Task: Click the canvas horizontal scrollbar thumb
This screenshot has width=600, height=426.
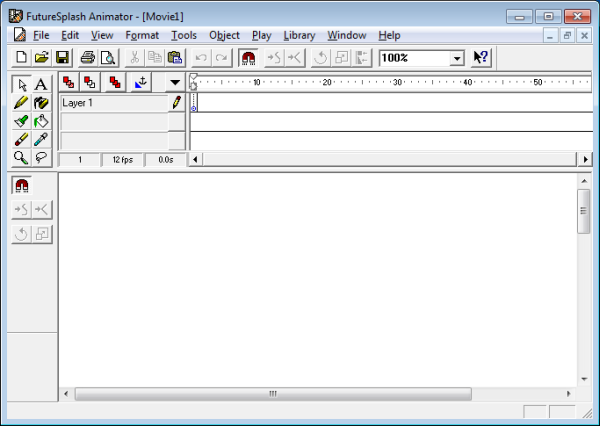Action: click(271, 394)
